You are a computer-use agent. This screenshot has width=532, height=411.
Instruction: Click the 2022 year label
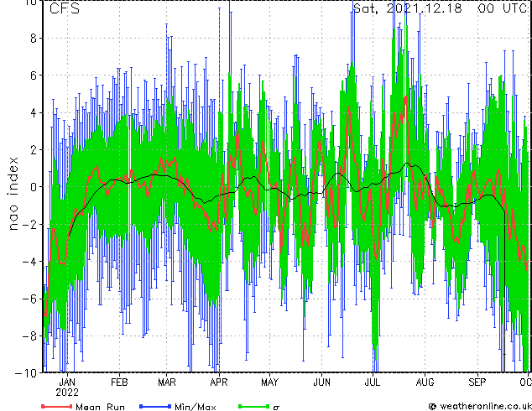click(67, 393)
